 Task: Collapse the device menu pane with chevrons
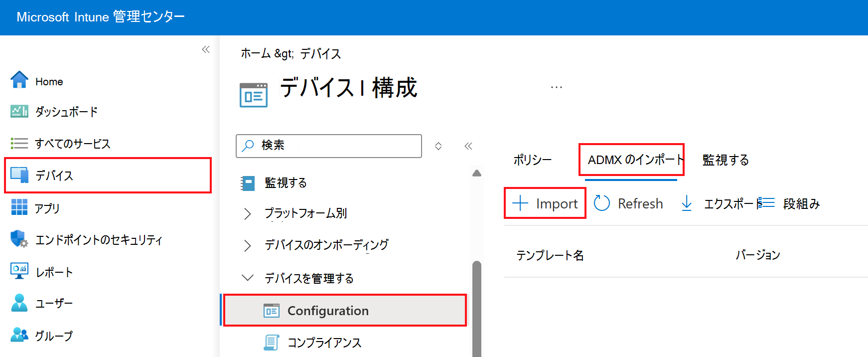(468, 146)
